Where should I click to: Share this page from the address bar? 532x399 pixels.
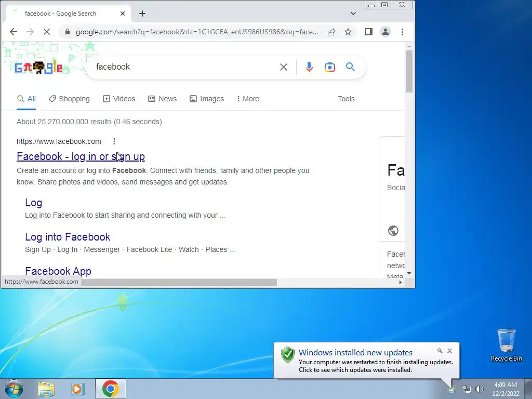coord(331,32)
